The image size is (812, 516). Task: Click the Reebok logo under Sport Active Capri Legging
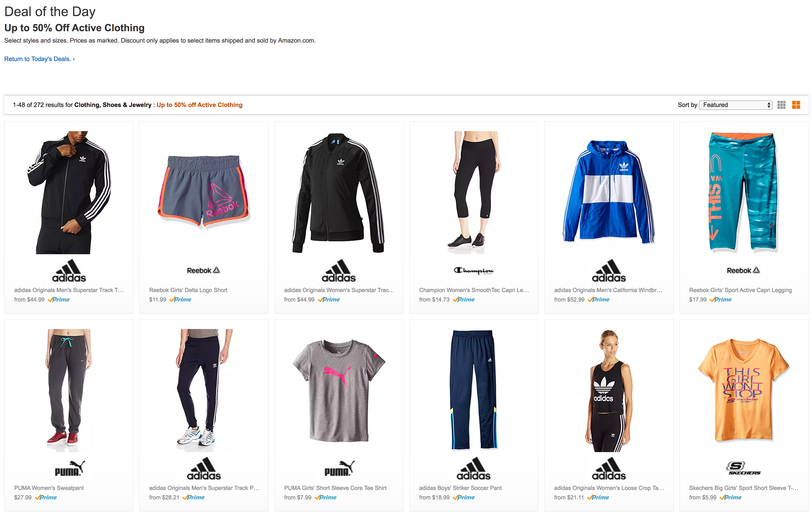pyautogui.click(x=744, y=270)
